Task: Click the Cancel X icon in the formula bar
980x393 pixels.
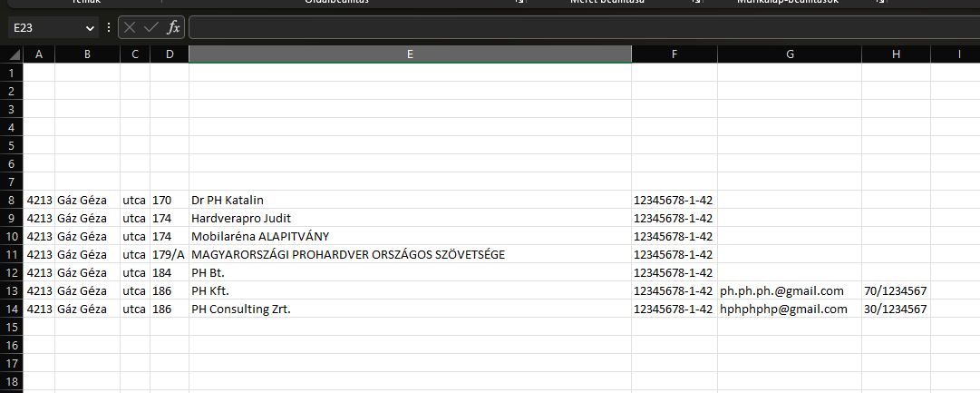Action: pos(130,27)
